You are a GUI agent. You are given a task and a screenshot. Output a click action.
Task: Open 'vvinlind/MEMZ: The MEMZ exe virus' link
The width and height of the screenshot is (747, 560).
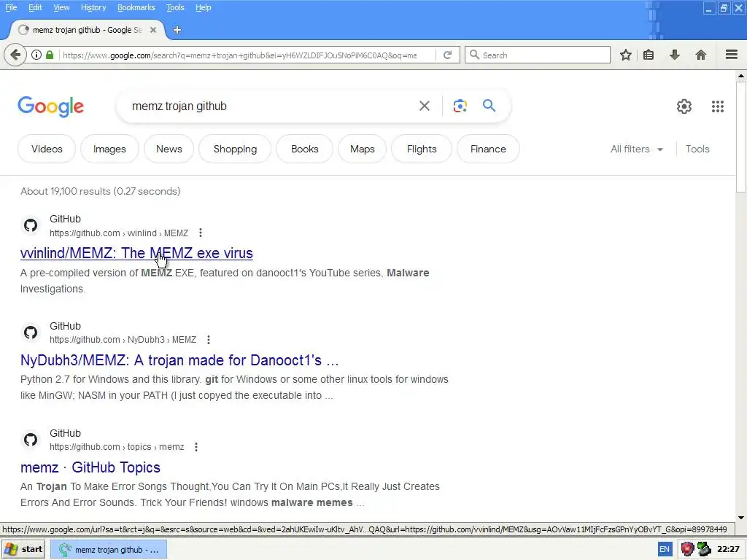tap(136, 253)
